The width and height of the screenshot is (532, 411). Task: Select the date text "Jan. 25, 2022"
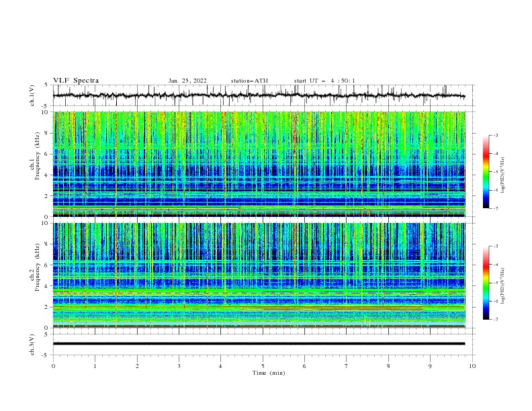[x=187, y=81]
